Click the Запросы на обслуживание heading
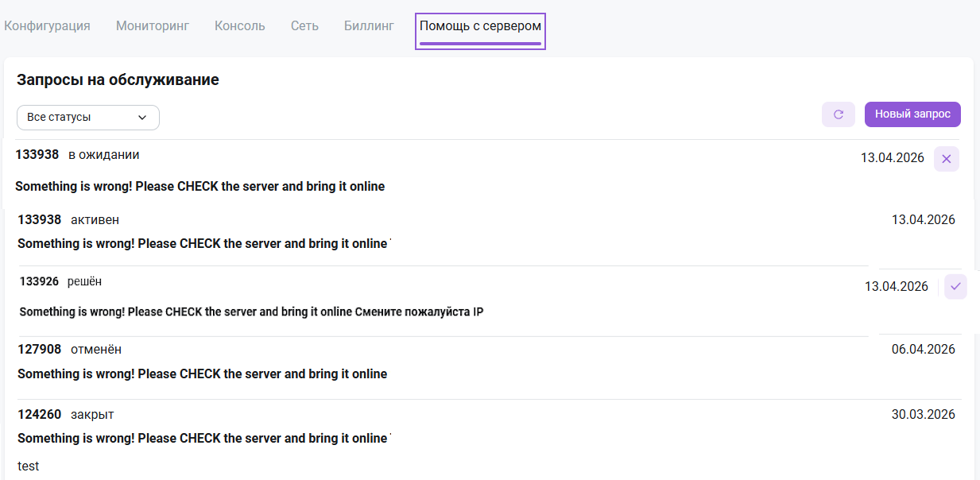Screen dimensions: 980x480 (118, 80)
